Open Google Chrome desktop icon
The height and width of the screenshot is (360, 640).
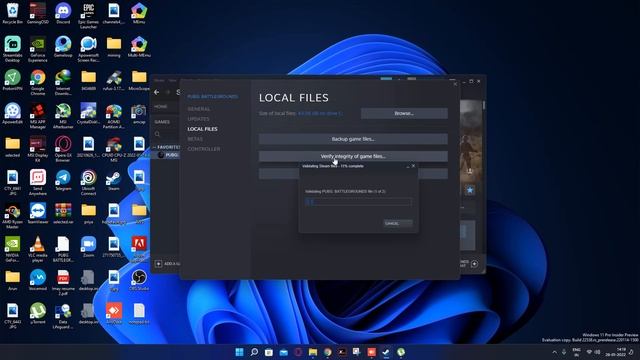click(38, 82)
